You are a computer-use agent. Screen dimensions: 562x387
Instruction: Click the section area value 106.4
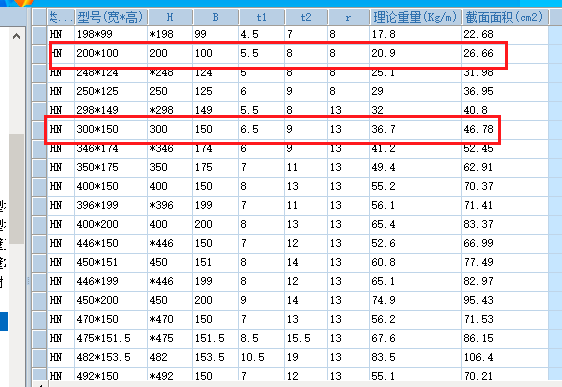[x=478, y=357]
